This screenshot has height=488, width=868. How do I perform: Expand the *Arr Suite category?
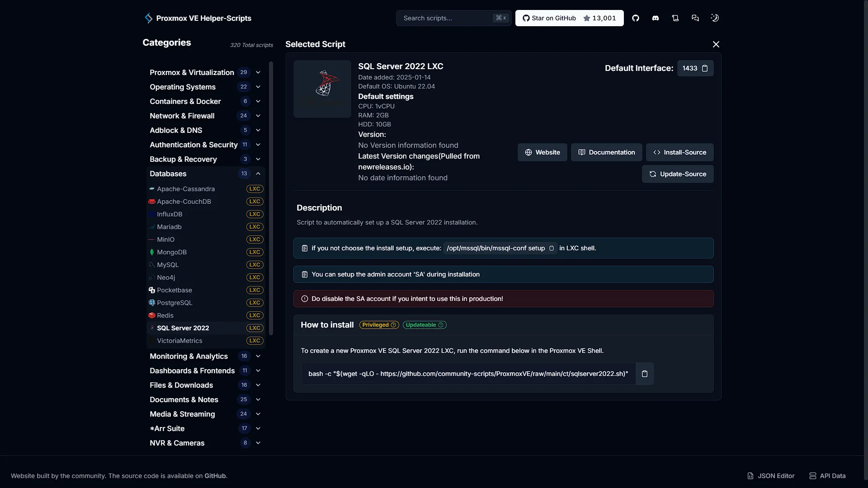pos(206,428)
